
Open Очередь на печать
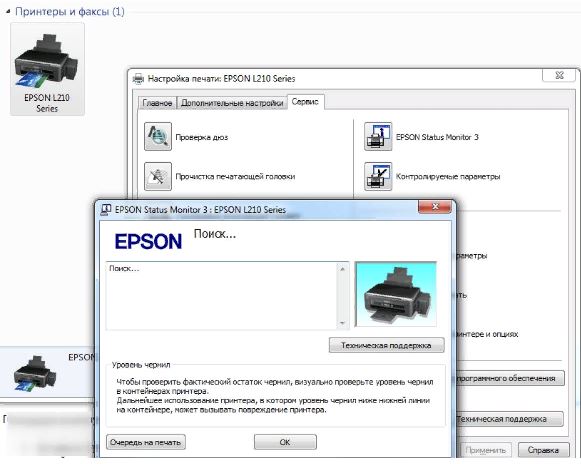tap(146, 442)
